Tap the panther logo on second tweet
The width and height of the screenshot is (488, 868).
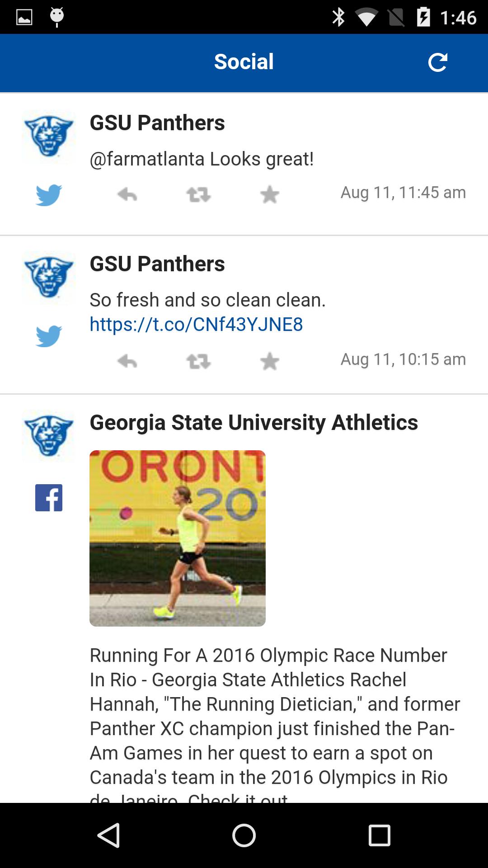pyautogui.click(x=49, y=277)
